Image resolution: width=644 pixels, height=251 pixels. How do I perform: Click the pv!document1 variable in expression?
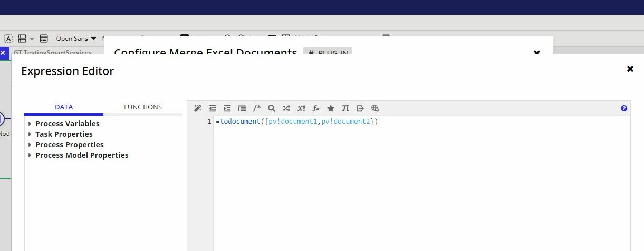pyautogui.click(x=293, y=122)
